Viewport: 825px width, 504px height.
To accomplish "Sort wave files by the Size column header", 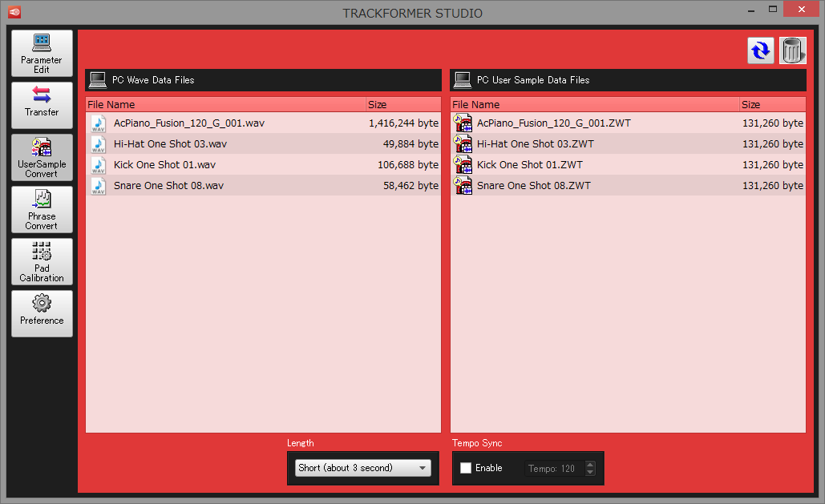I will pos(403,104).
